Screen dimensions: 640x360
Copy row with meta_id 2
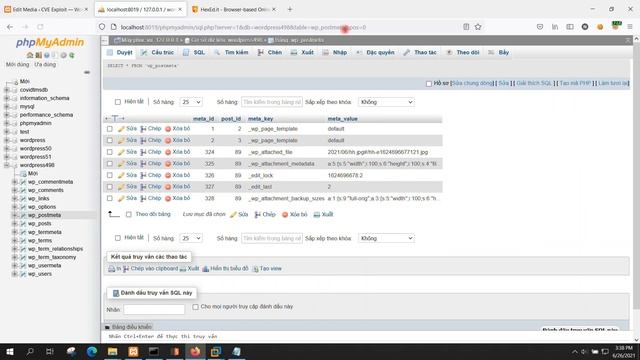151,140
